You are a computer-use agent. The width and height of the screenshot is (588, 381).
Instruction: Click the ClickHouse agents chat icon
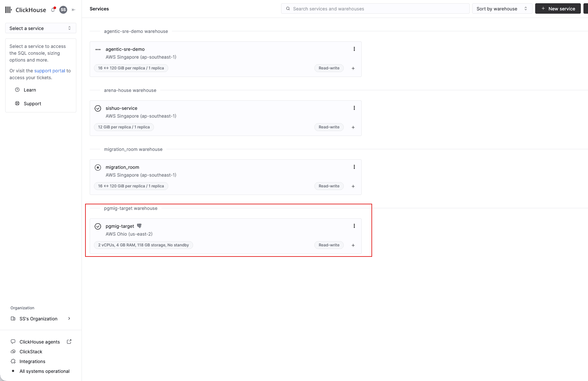pos(13,342)
